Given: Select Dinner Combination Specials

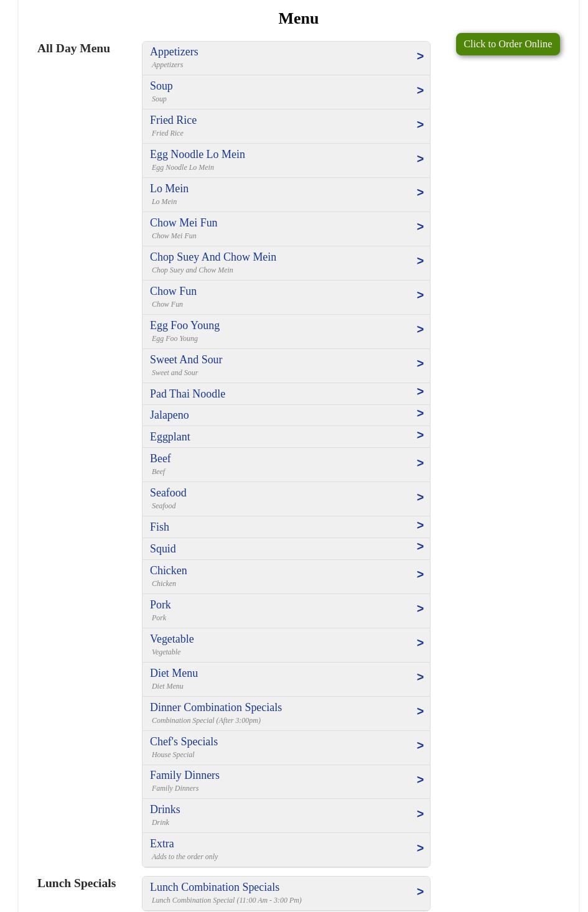Looking at the screenshot, I should [216, 707].
